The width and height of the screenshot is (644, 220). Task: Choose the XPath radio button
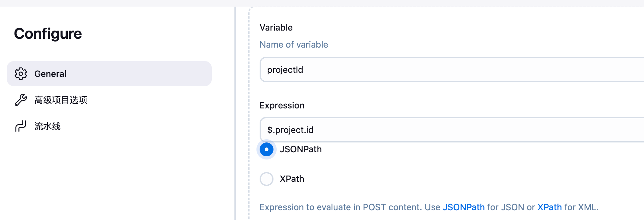[267, 179]
